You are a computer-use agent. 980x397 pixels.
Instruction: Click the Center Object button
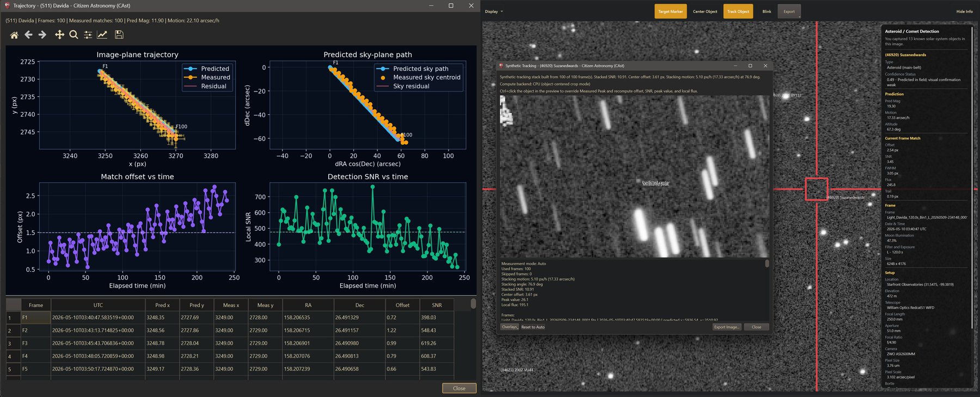(705, 11)
